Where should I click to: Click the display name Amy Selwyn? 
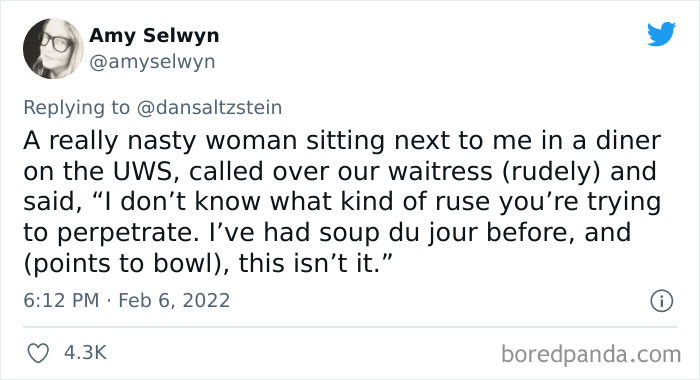[154, 35]
